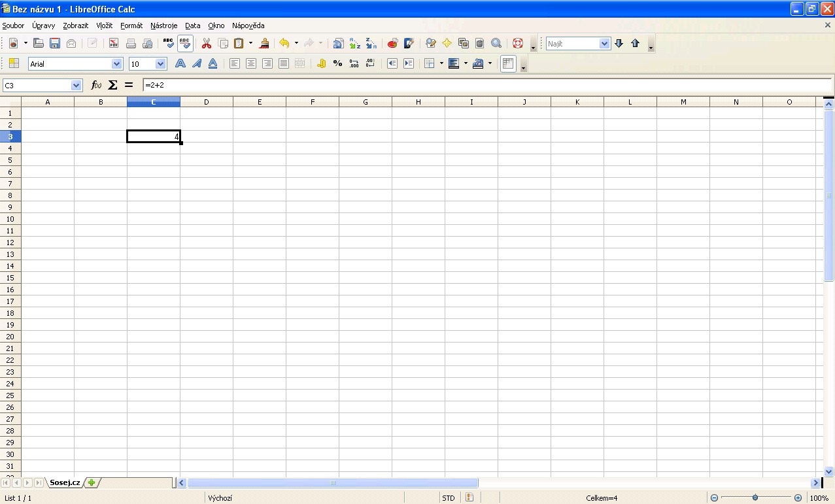Delete a decimal place
Viewport: 835px width, 504px height.
coord(370,63)
